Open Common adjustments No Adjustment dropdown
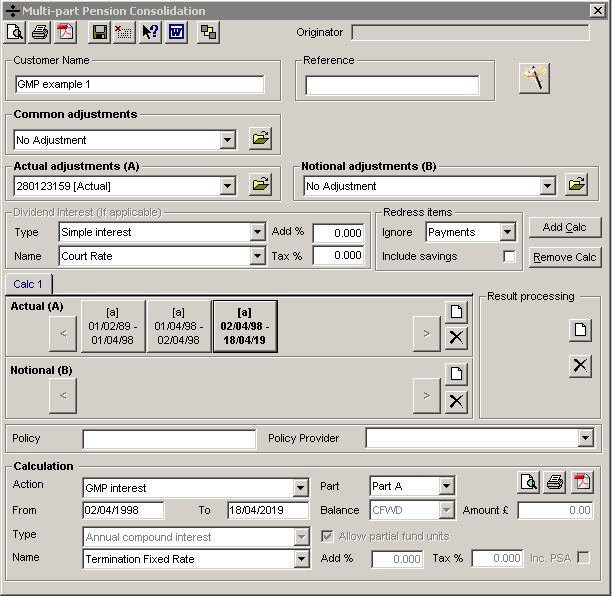612x596 pixels. tap(228, 140)
